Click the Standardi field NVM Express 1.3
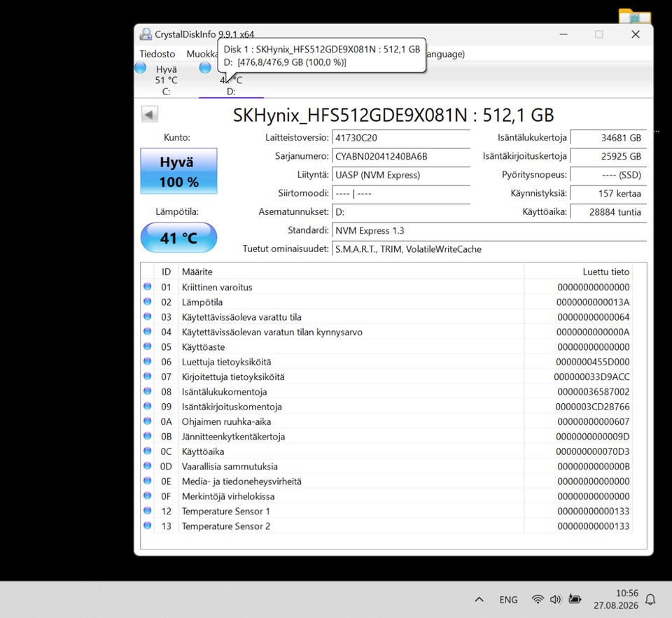The image size is (672, 618). [489, 230]
